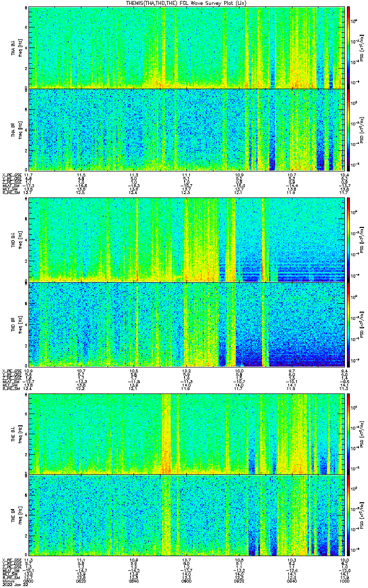Click the 1000 time tick label
This screenshot has width=368, height=588.
click(344, 581)
